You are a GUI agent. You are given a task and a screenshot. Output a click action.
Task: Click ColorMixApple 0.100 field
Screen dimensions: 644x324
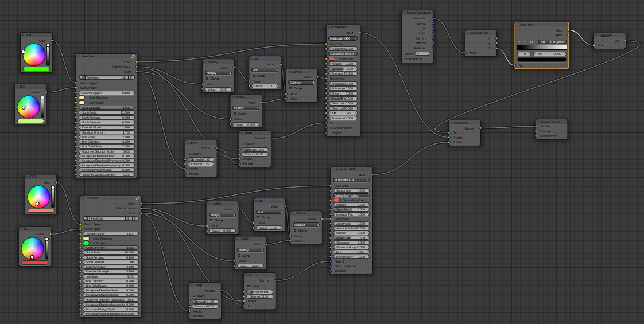(x=107, y=93)
